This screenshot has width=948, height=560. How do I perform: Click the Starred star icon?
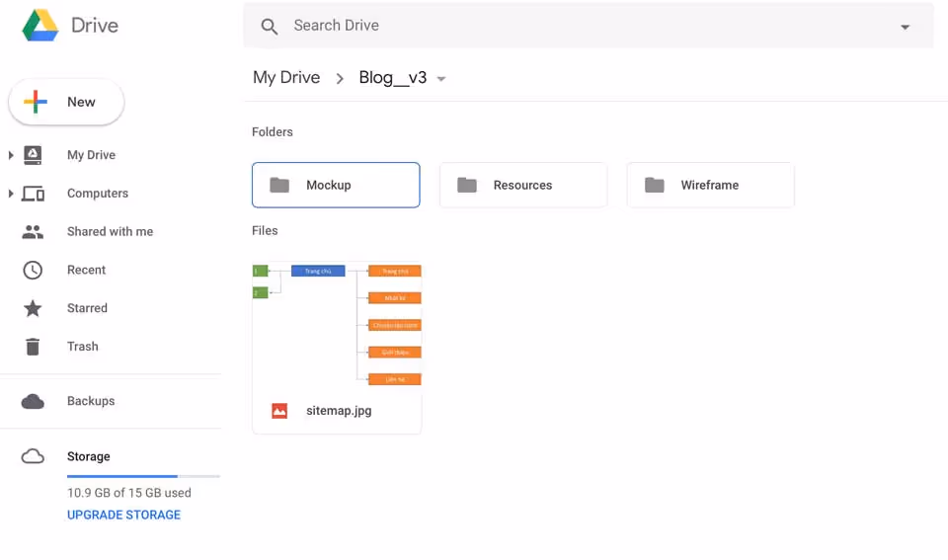[x=33, y=308]
